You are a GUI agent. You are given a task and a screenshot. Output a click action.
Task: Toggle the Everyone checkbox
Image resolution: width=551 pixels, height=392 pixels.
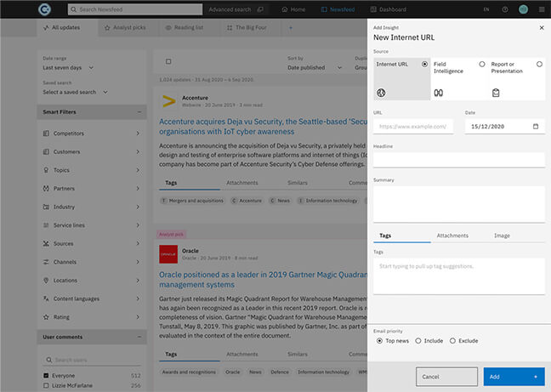(x=46, y=376)
